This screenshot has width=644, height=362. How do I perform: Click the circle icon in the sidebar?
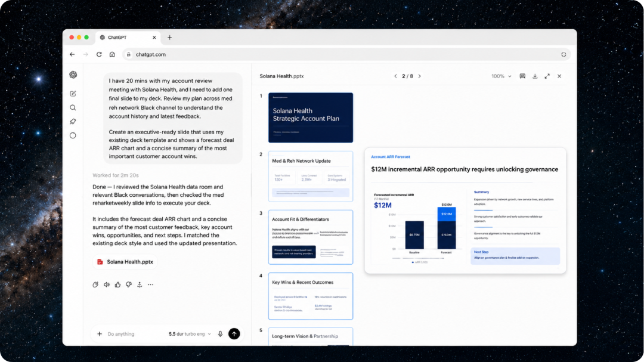(x=73, y=135)
